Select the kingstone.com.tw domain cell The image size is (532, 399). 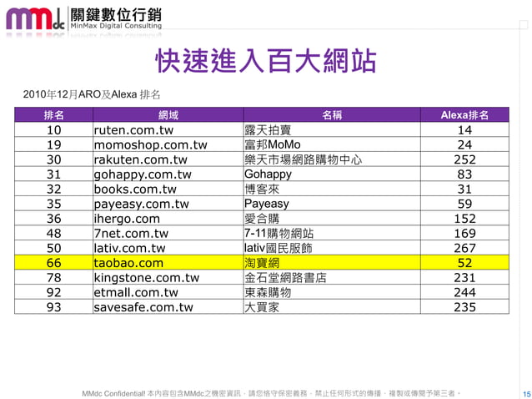[168, 278]
